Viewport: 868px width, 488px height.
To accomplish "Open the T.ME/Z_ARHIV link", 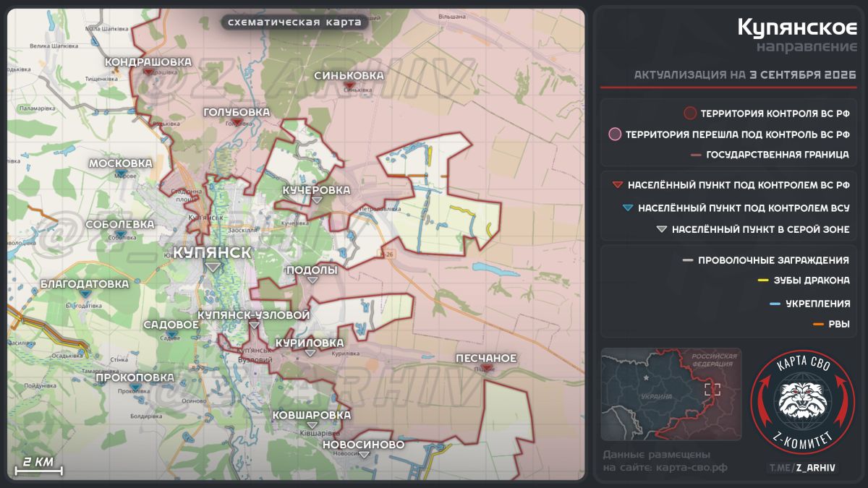I will (x=803, y=468).
